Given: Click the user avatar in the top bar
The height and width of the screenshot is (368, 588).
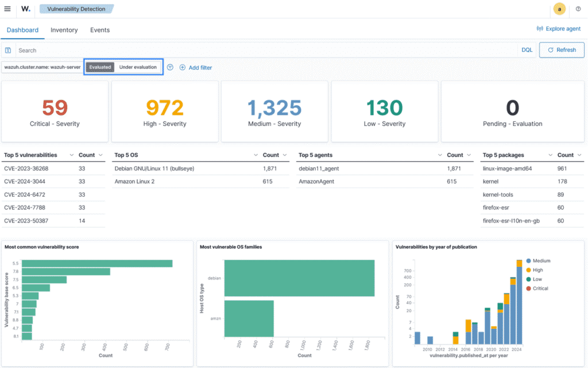Looking at the screenshot, I should point(559,9).
